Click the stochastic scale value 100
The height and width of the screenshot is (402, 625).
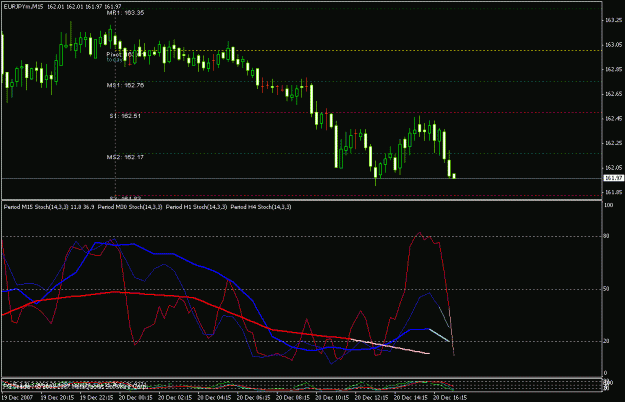609,205
